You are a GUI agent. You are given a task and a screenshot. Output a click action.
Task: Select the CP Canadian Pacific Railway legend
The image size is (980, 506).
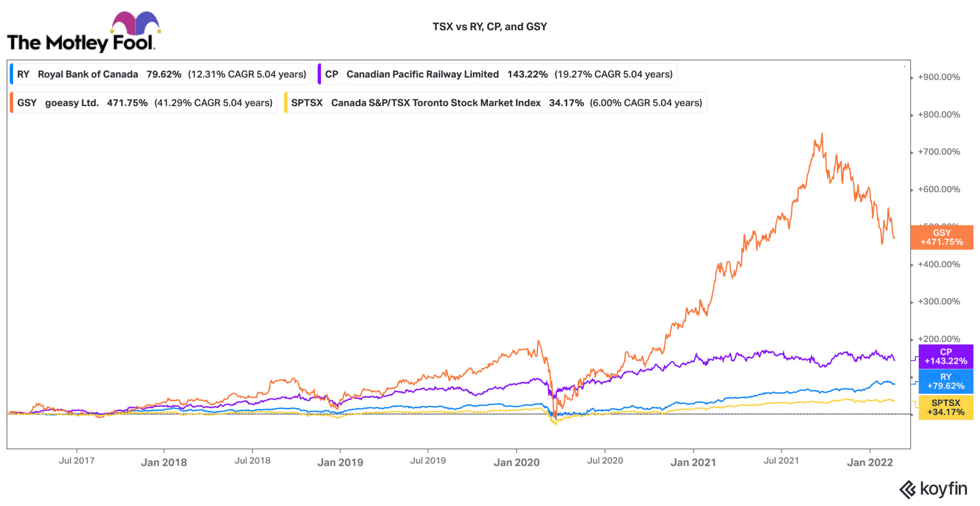(498, 74)
